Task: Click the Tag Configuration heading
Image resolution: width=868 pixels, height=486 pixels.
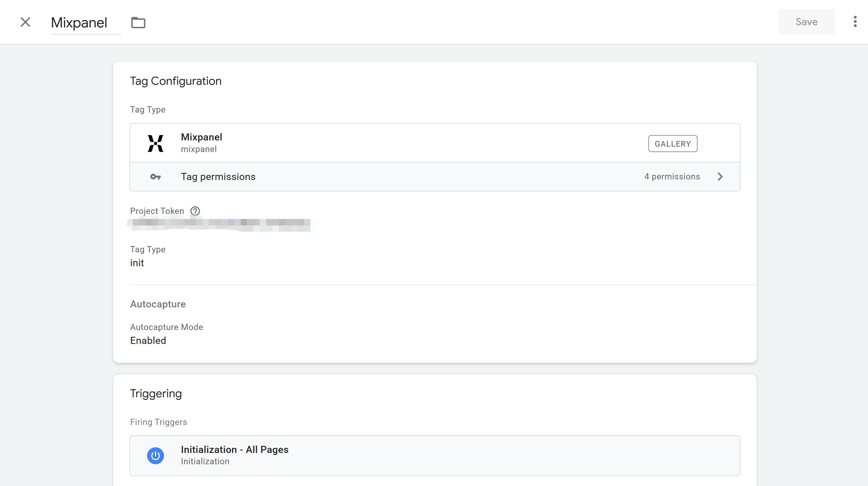Action: point(176,81)
